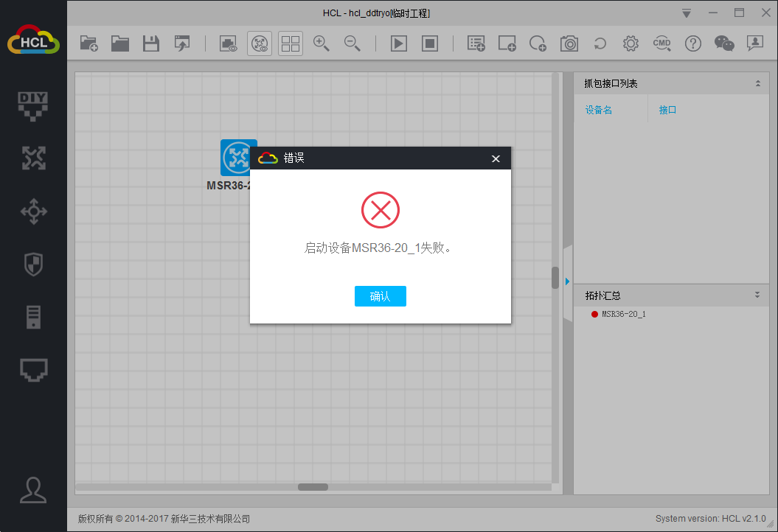Click the stop devices button

click(x=430, y=43)
